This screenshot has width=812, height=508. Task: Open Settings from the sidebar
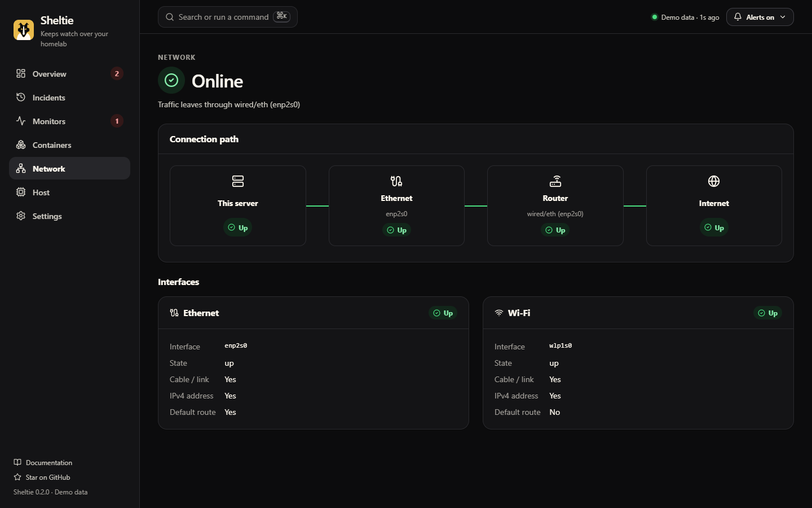69,216
